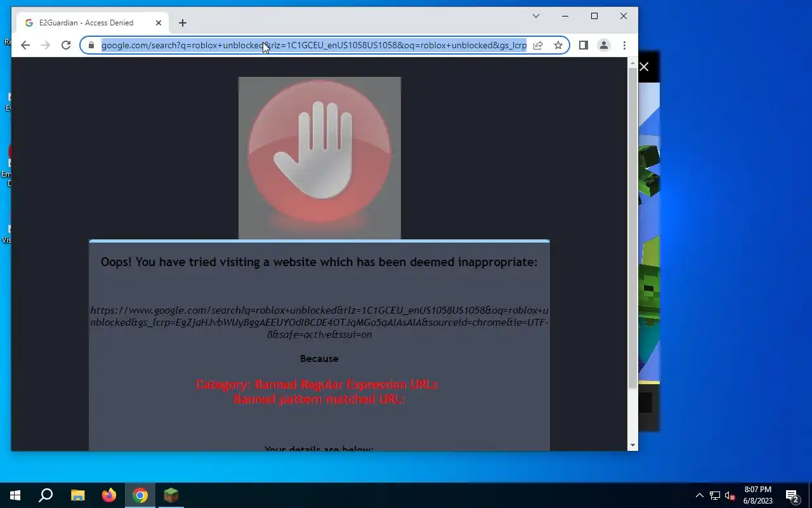Close the E2Guardian - Access Denied tab
Viewport: 812px width, 508px height.
pos(159,23)
